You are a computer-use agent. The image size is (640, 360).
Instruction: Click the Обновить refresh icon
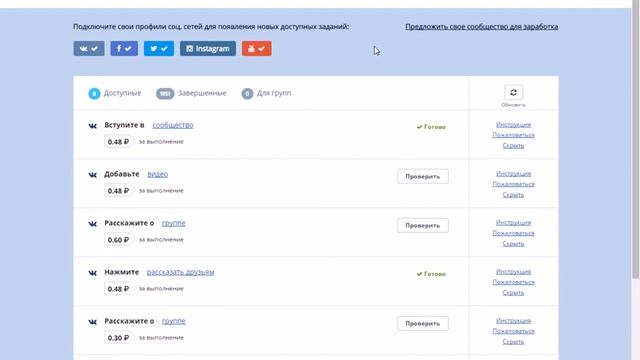coord(513,93)
